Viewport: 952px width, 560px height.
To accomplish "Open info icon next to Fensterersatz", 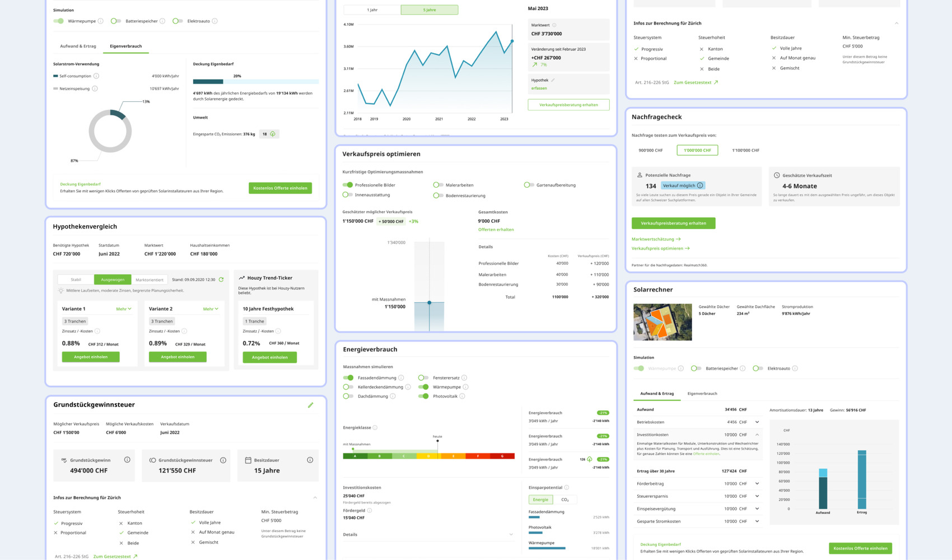I will 464,378.
